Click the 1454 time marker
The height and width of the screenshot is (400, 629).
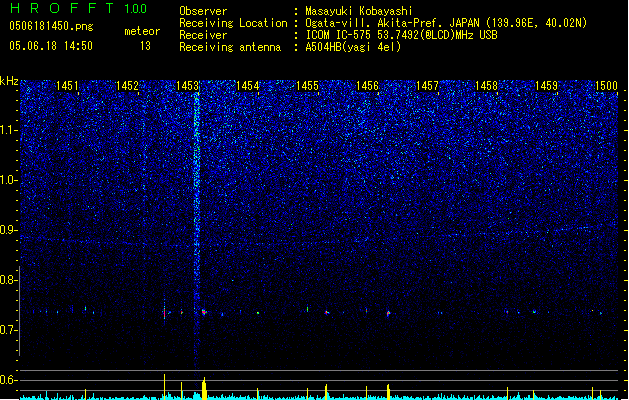247,86
